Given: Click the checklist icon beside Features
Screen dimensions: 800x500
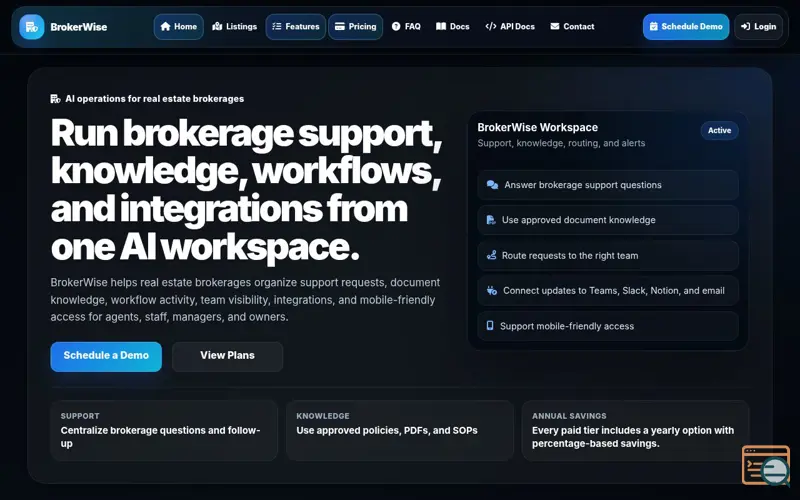Looking at the screenshot, I should [277, 27].
